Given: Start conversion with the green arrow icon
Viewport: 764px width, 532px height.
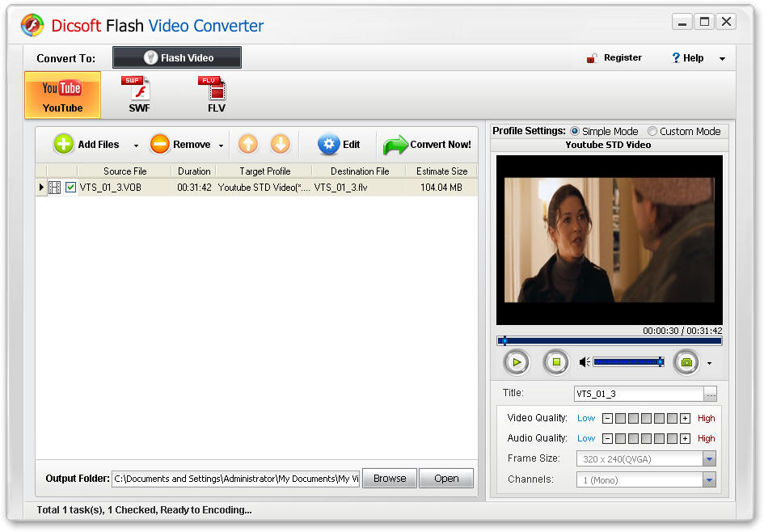Looking at the screenshot, I should (x=395, y=145).
